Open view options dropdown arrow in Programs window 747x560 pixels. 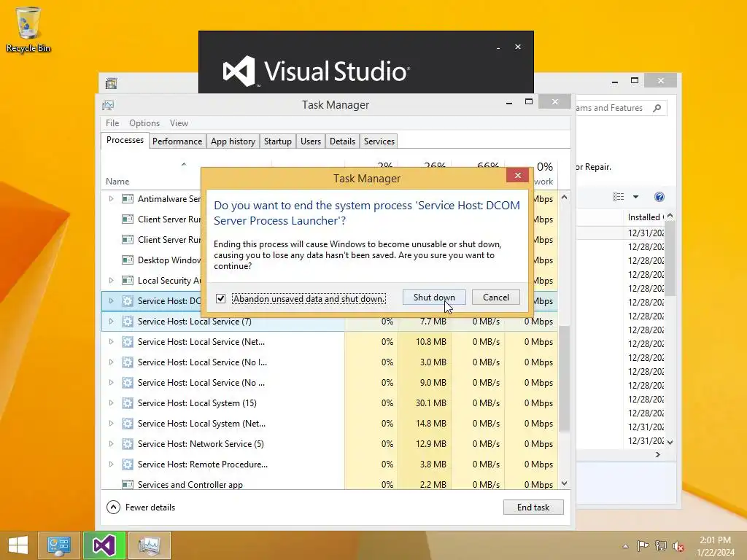(635, 197)
